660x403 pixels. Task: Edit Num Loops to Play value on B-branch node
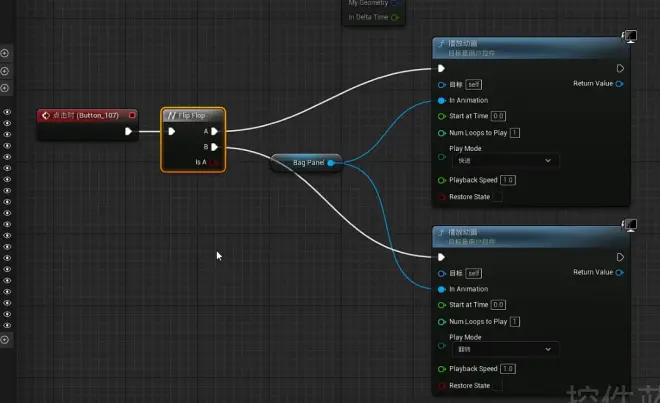[514, 321]
